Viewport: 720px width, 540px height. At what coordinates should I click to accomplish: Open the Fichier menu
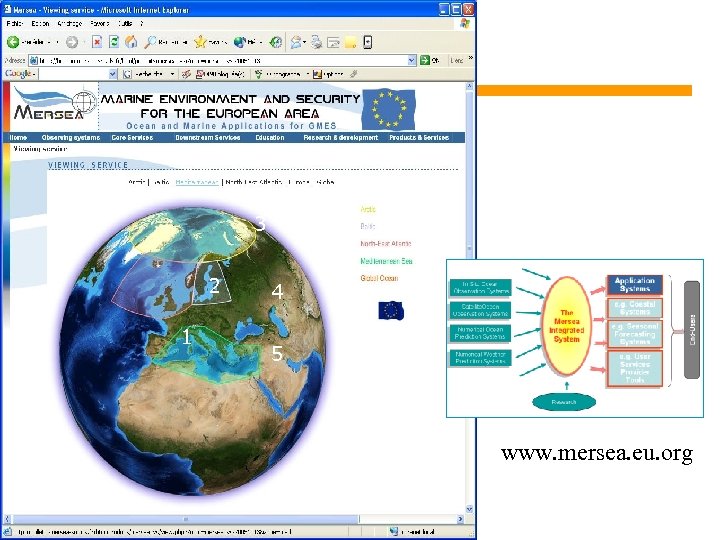coord(15,23)
